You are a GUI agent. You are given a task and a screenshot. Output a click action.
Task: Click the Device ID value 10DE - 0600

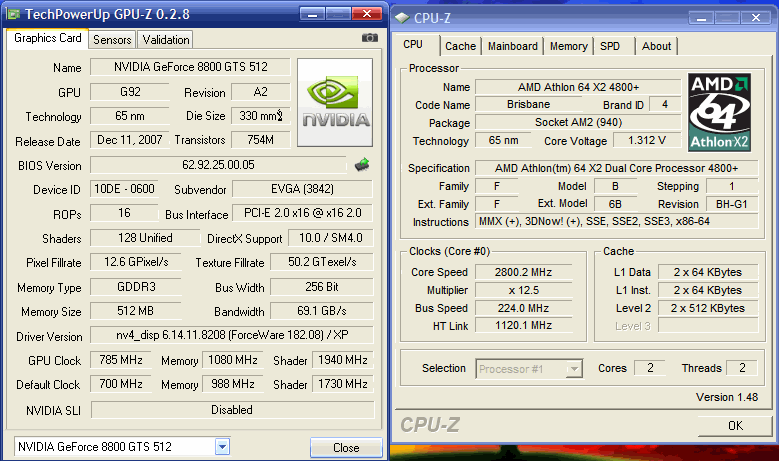pos(124,189)
